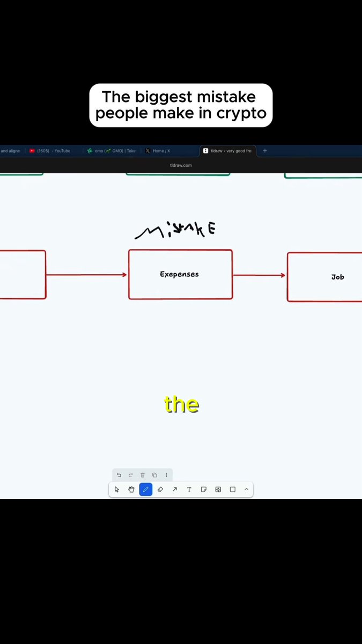Switch to the 'and alignn' browser tab

pos(11,151)
